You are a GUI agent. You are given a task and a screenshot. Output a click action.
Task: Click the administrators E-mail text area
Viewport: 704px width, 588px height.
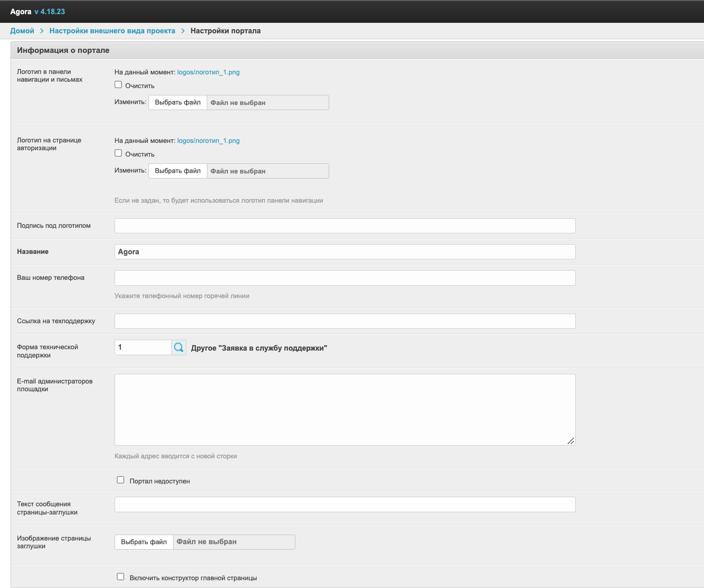[345, 409]
